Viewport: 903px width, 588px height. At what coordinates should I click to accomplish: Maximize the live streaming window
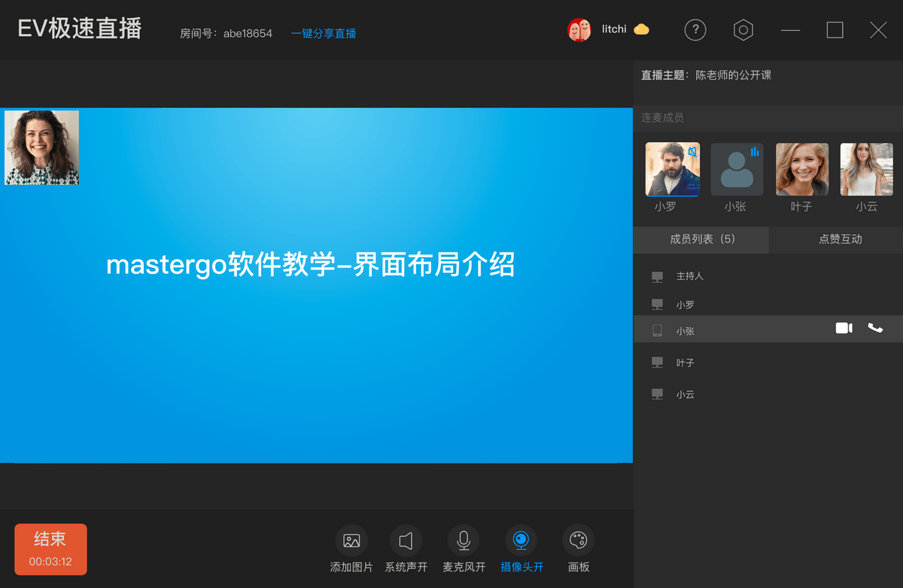(835, 30)
